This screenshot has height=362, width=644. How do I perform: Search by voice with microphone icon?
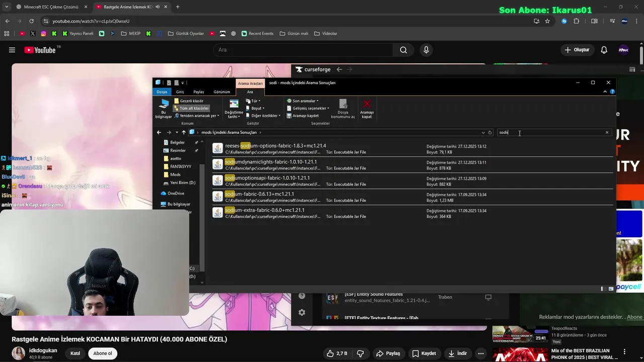426,50
